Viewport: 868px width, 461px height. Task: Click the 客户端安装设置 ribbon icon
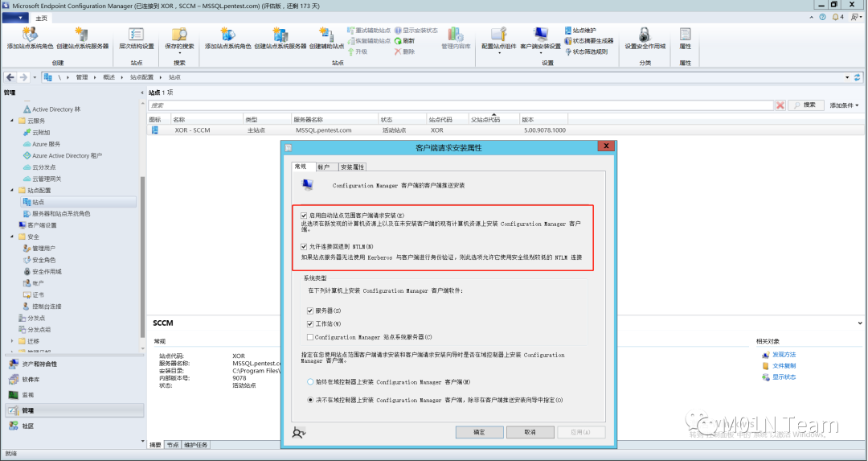coord(540,35)
